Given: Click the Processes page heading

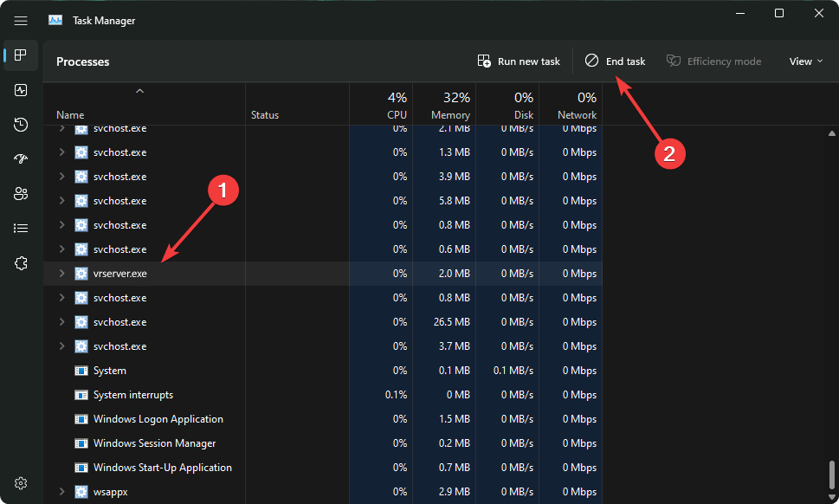Looking at the screenshot, I should click(83, 61).
